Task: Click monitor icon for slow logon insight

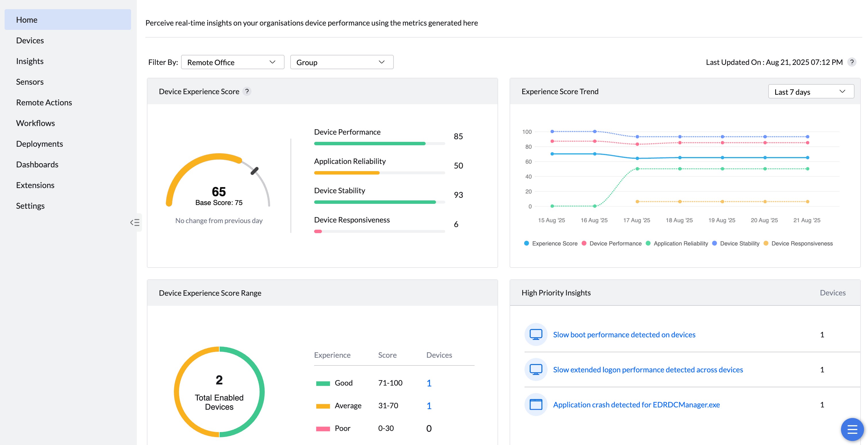Action: coord(535,369)
